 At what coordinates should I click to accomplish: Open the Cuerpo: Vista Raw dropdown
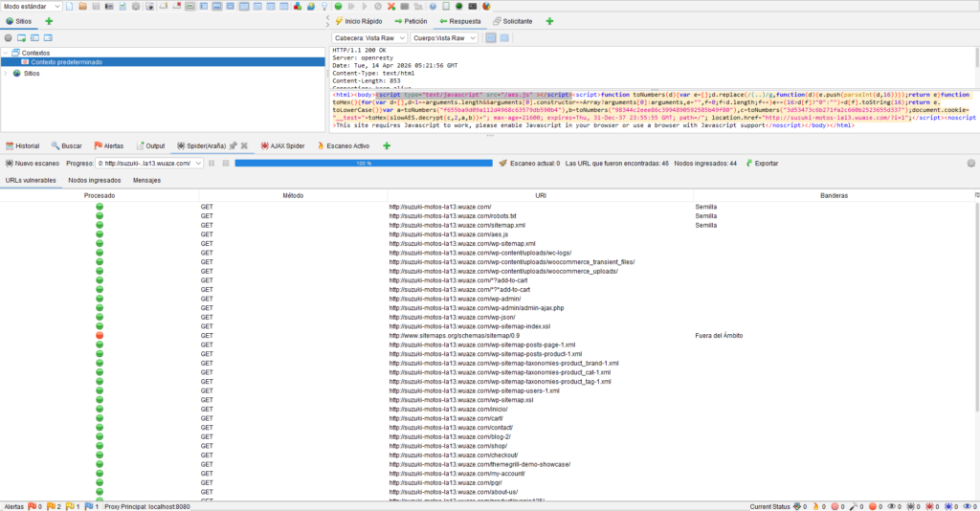point(444,38)
